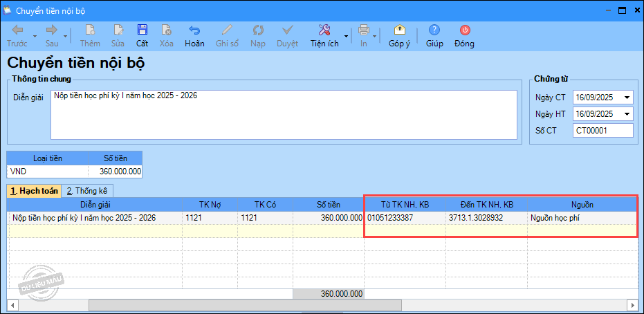Image resolution: width=644 pixels, height=314 pixels.
Task: Click the horizontal scrollbar right arrow
Action: click(631, 305)
